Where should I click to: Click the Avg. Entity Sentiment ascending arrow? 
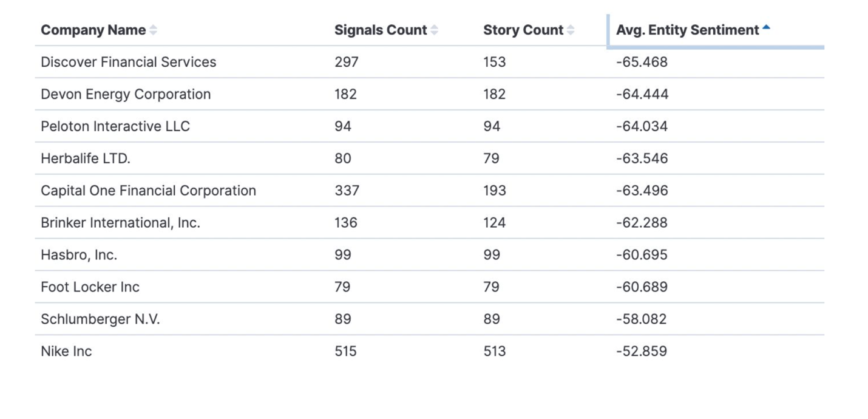(x=767, y=27)
